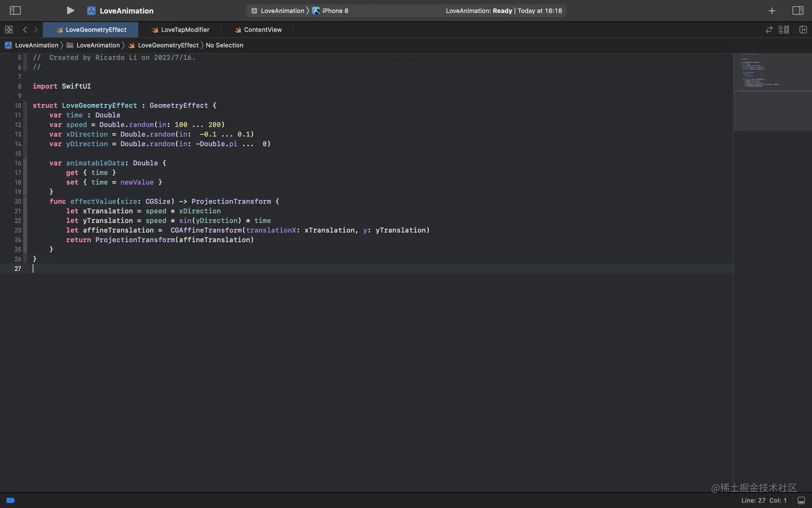
Task: Click animatableData property name
Action: click(x=95, y=163)
